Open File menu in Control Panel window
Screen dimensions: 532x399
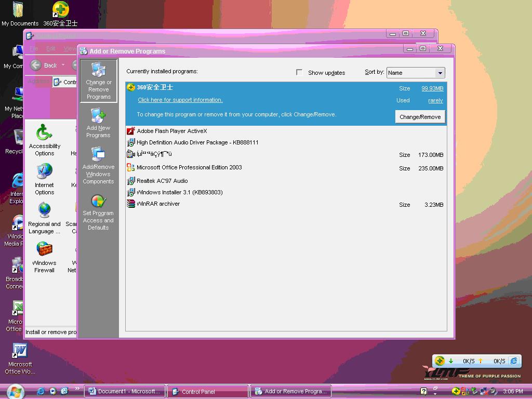pos(34,48)
